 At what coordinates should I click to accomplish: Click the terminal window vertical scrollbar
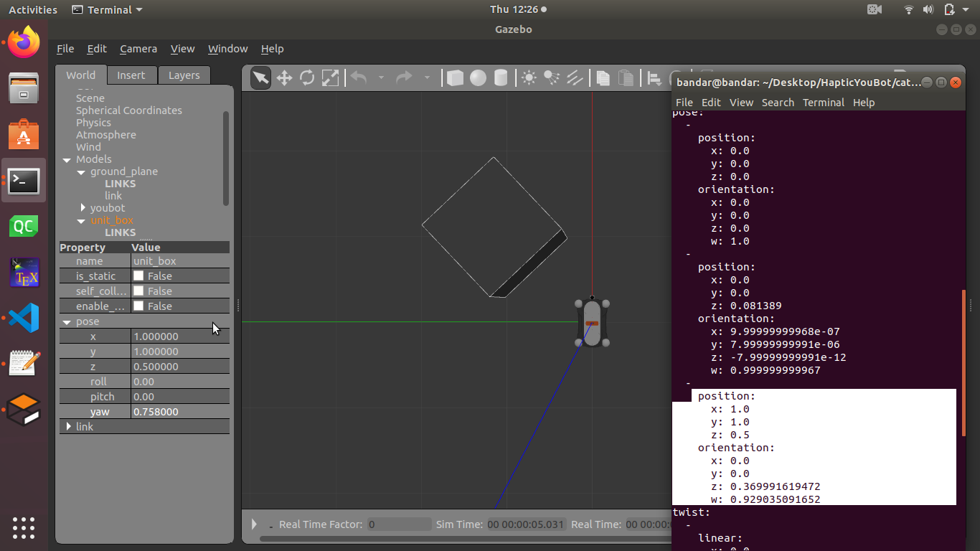963,362
